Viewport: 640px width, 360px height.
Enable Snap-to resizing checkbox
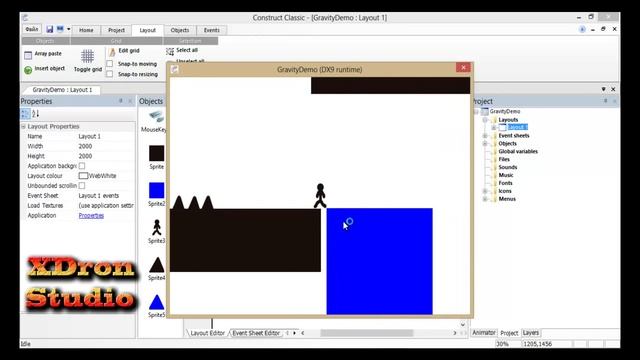(x=109, y=74)
